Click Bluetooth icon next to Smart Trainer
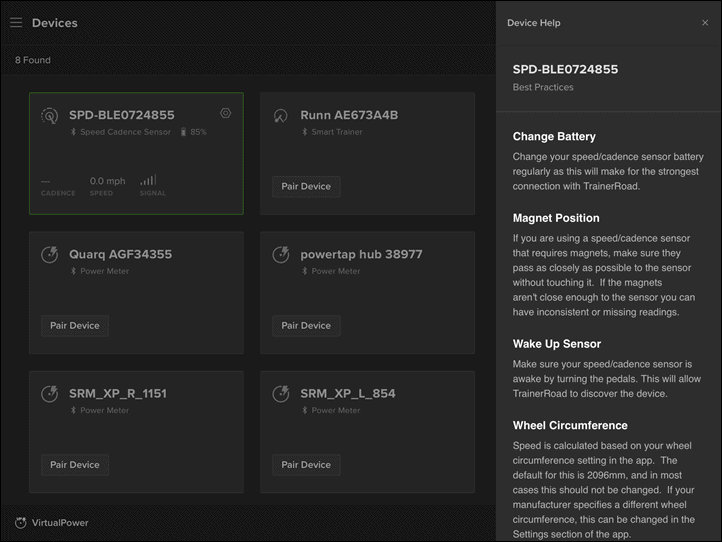The height and width of the screenshot is (542, 722). pyautogui.click(x=304, y=132)
